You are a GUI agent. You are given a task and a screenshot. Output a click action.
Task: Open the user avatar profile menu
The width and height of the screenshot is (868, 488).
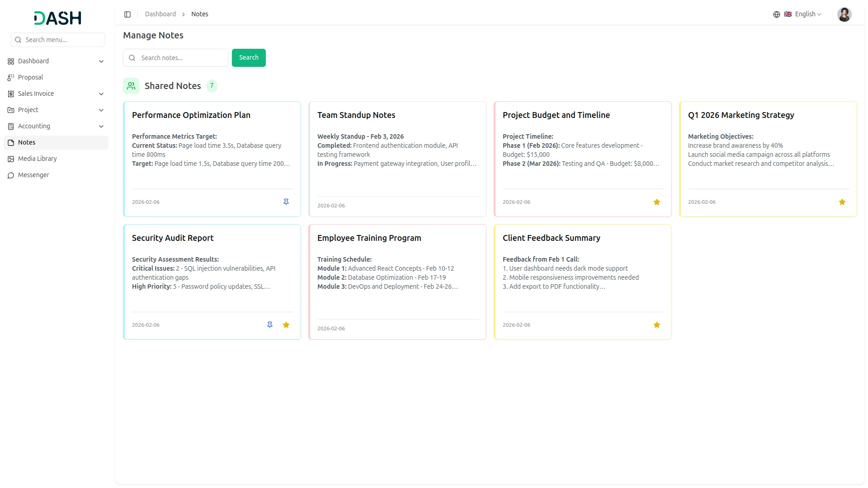pyautogui.click(x=844, y=14)
